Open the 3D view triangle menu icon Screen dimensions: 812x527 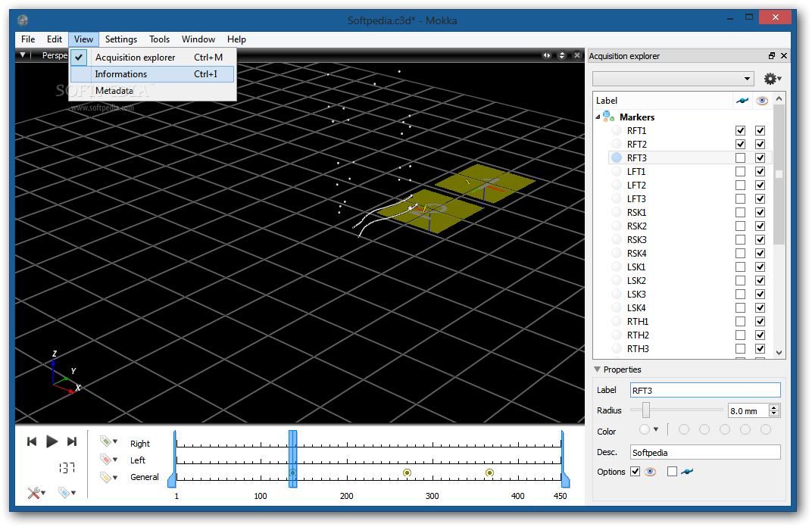point(23,55)
